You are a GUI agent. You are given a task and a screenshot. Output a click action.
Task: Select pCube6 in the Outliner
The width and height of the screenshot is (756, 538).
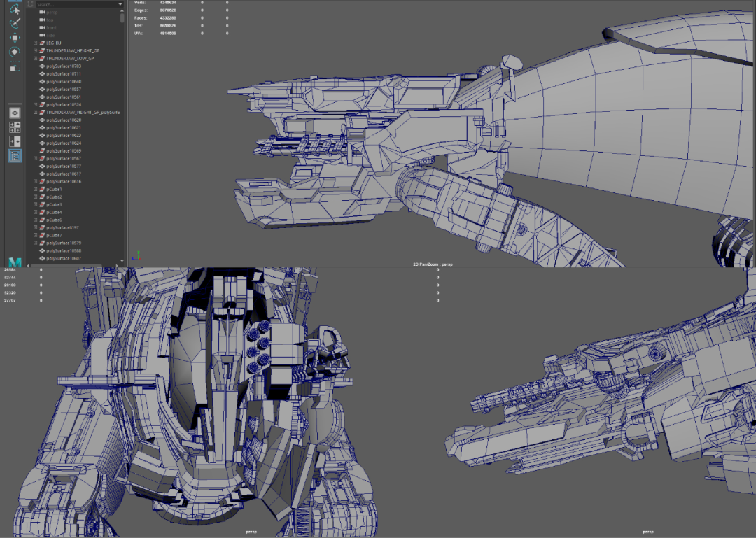54,220
